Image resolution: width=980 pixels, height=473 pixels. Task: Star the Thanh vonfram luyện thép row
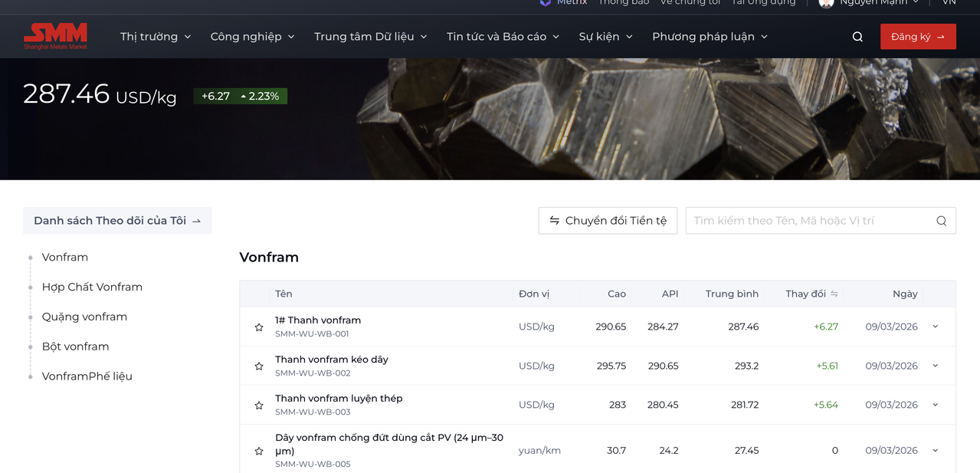coord(259,406)
